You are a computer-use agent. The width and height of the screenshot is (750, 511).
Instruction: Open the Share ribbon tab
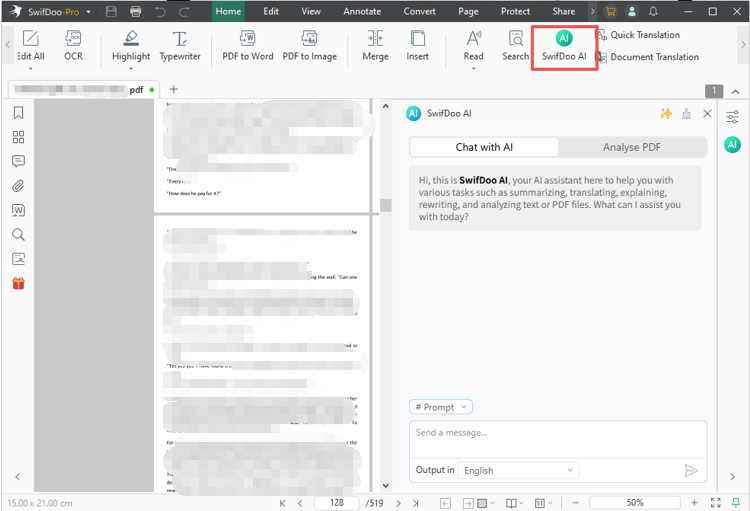coord(564,11)
